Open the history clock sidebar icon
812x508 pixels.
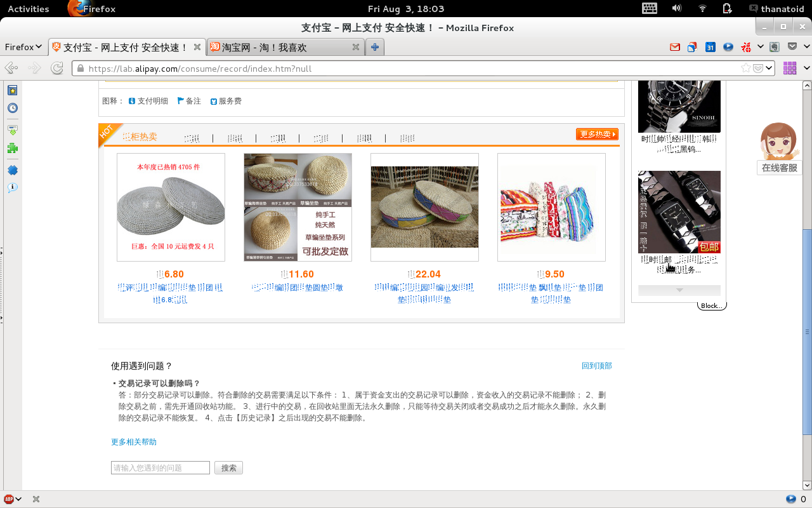tap(12, 108)
